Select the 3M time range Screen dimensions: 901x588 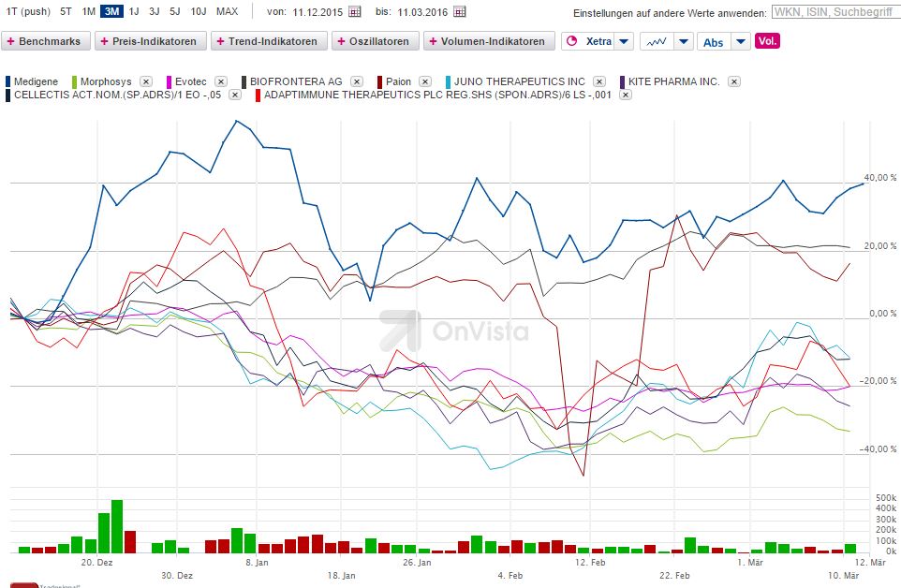pos(111,11)
